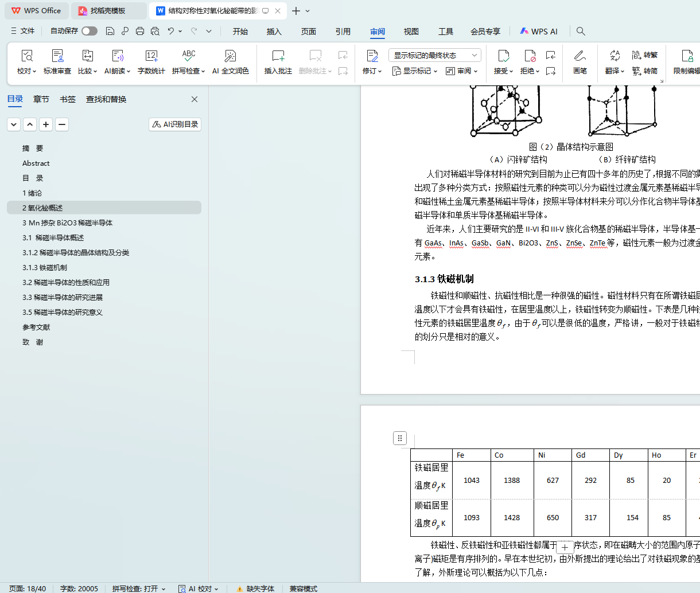Click the AI识别目录 button
This screenshot has height=593, width=700.
tap(175, 124)
